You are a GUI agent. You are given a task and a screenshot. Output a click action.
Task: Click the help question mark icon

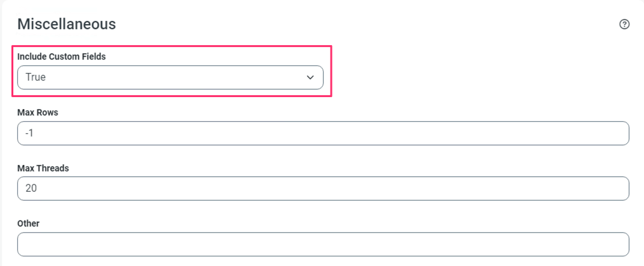(x=624, y=24)
